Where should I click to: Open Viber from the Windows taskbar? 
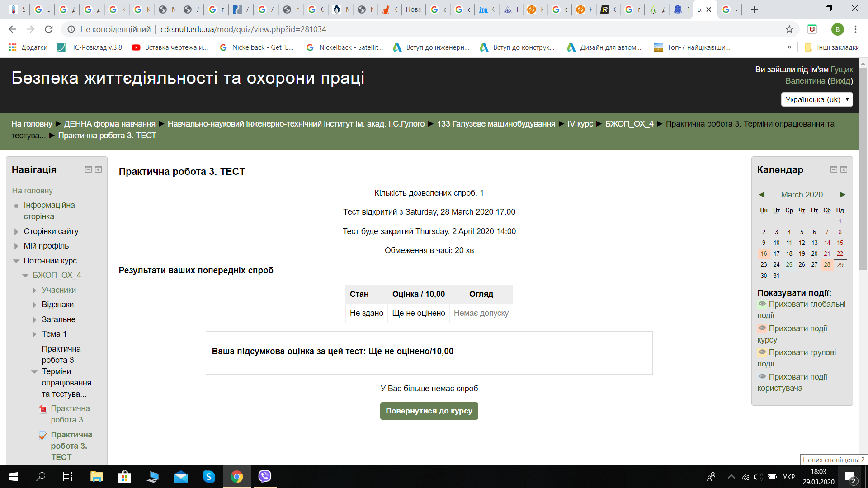point(264,476)
